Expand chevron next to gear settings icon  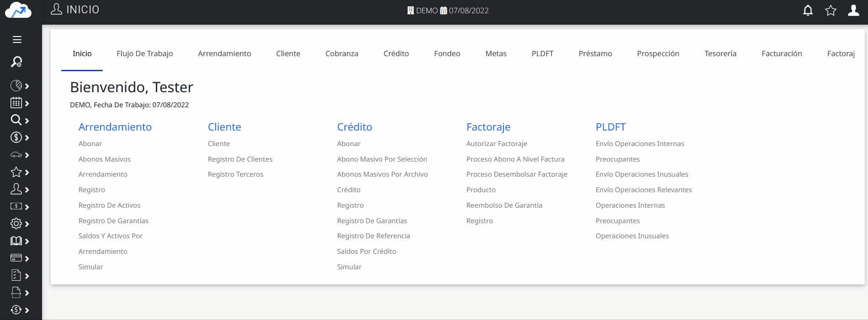tap(27, 224)
